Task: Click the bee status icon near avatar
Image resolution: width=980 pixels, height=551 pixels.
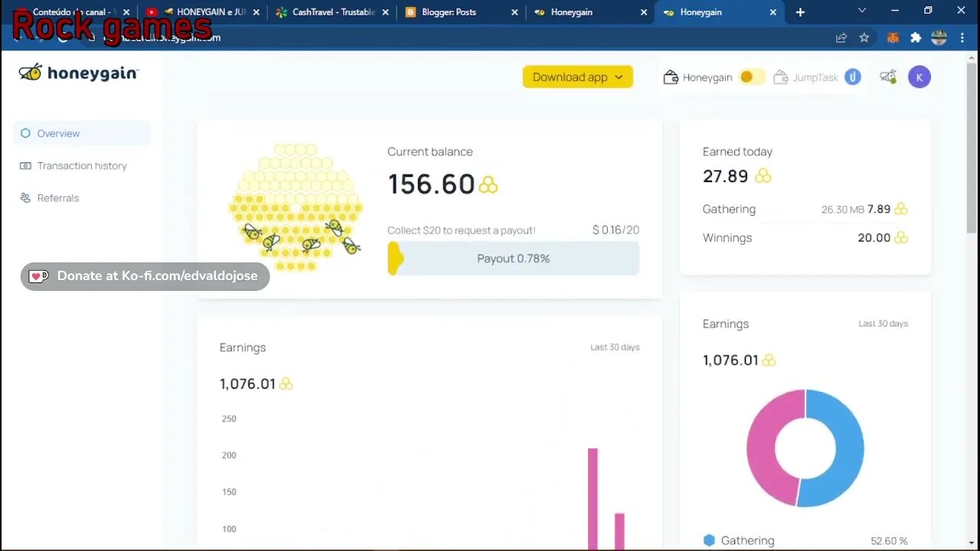Action: 888,77
